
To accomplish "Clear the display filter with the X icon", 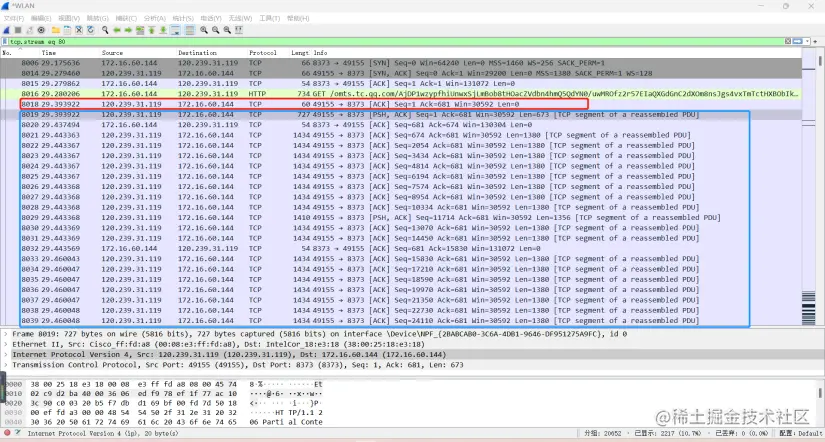I will tap(788, 41).
